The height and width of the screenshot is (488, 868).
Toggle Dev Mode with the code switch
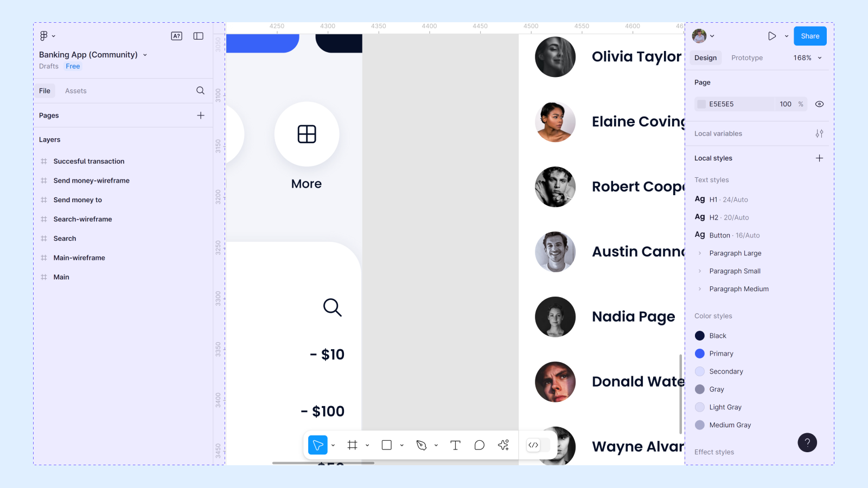[534, 445]
